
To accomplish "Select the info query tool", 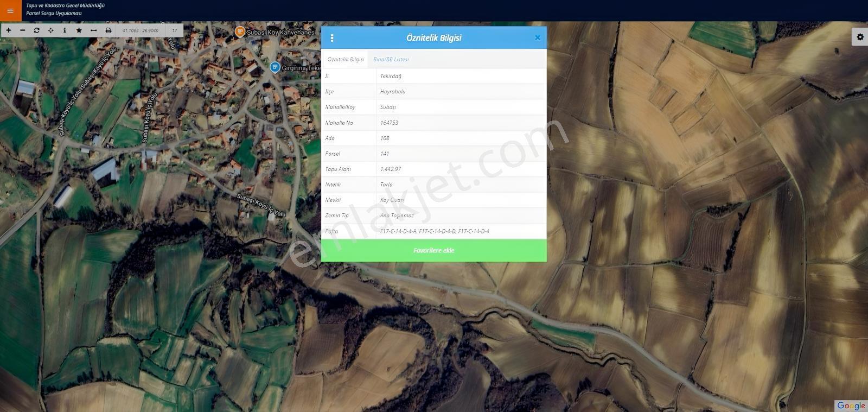I will coord(65,30).
